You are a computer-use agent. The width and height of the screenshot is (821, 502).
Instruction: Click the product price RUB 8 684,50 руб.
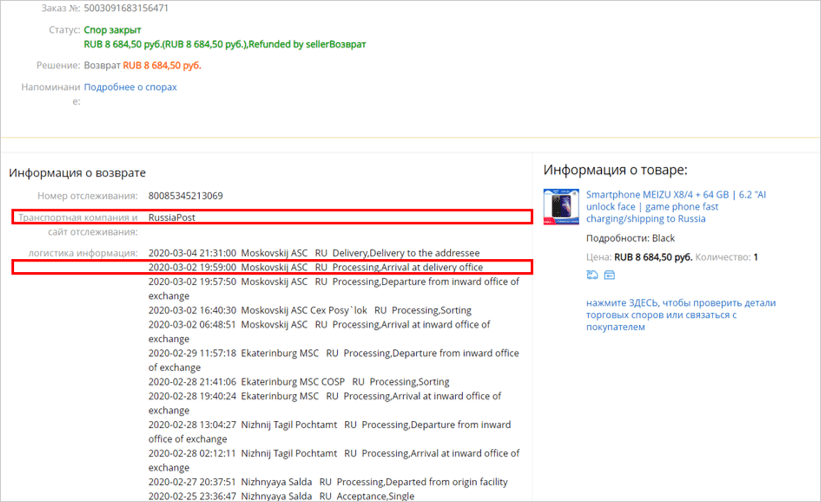[653, 257]
